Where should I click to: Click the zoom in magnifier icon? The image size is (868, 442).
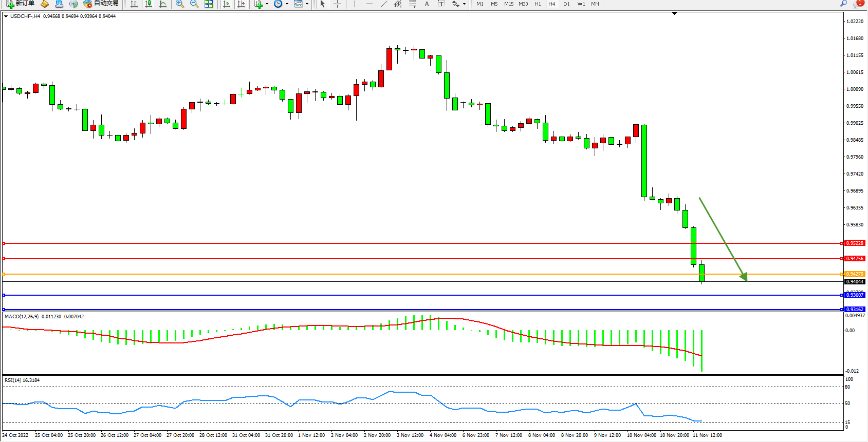coord(179,4)
